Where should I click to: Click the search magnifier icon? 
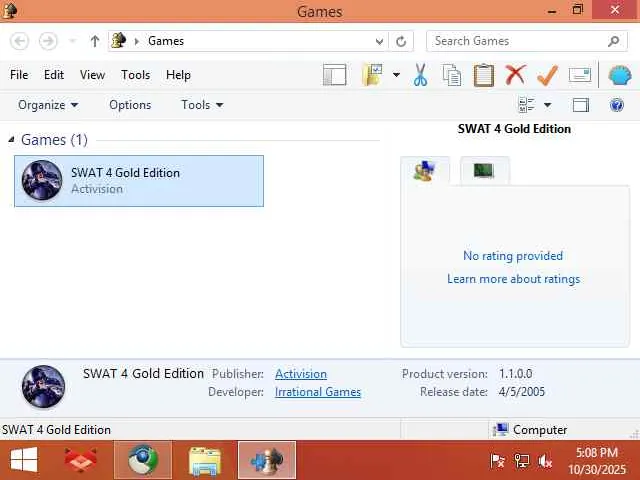pyautogui.click(x=613, y=41)
